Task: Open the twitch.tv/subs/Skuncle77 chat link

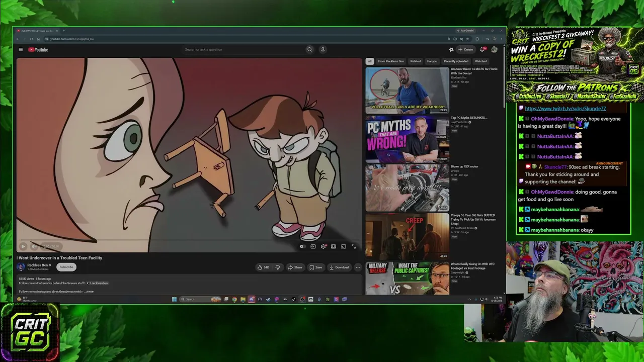Action: (x=566, y=109)
